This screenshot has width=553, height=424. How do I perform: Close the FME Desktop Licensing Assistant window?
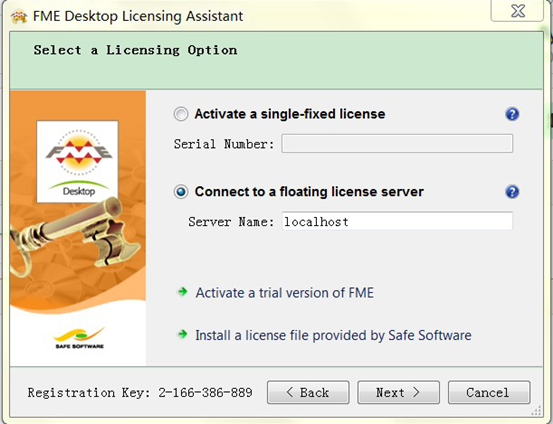(x=517, y=11)
